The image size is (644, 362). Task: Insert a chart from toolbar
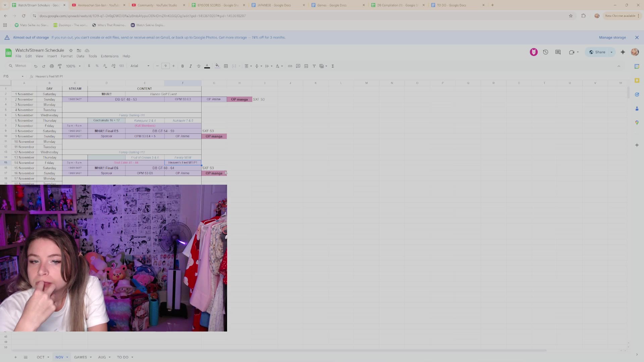pyautogui.click(x=306, y=66)
